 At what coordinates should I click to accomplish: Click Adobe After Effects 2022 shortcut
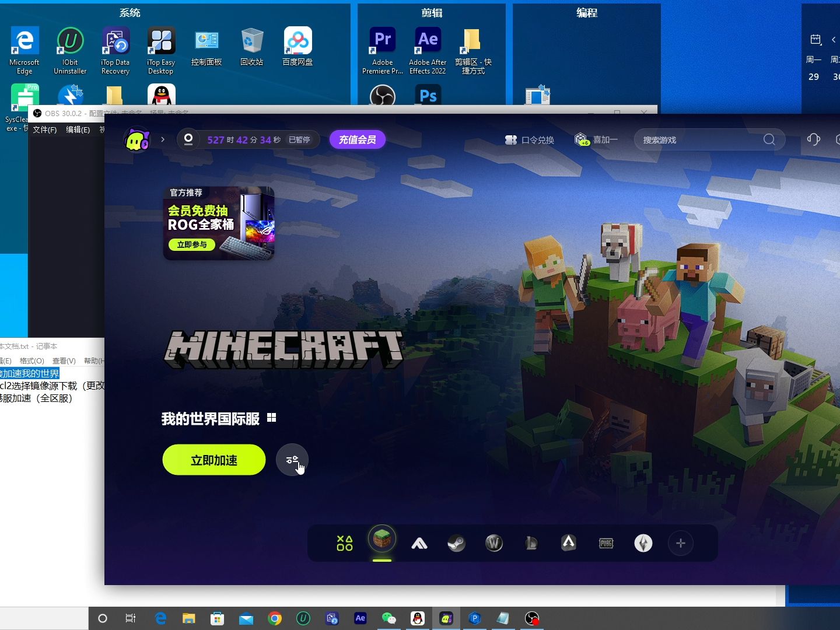428,51
